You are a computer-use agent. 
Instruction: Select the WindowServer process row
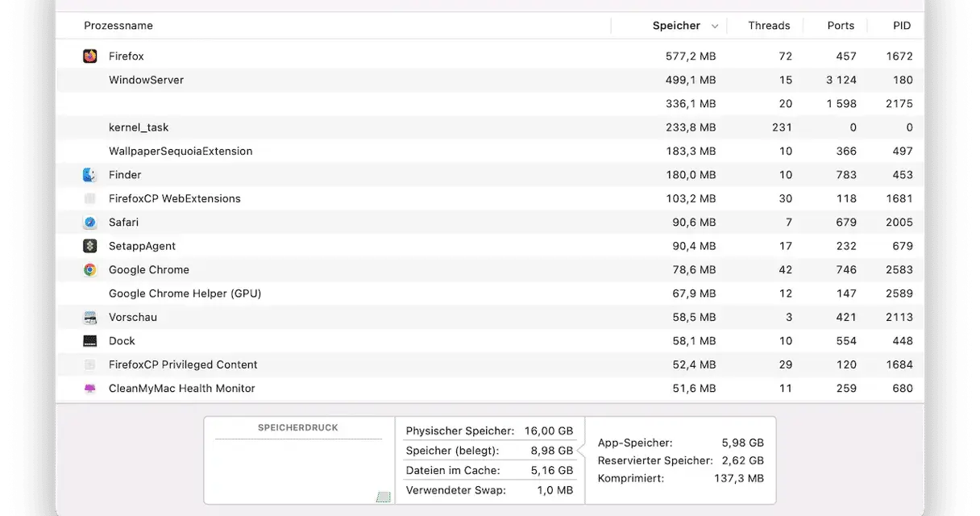490,80
